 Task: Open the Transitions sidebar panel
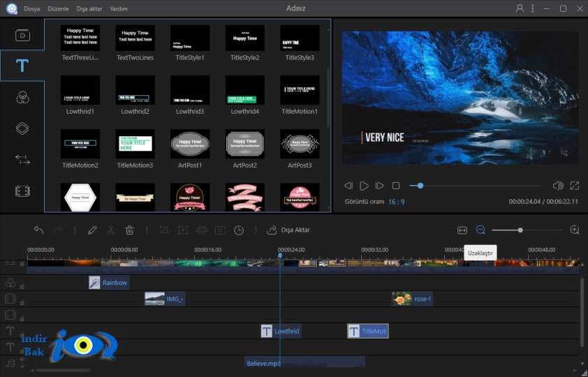pyautogui.click(x=22, y=160)
